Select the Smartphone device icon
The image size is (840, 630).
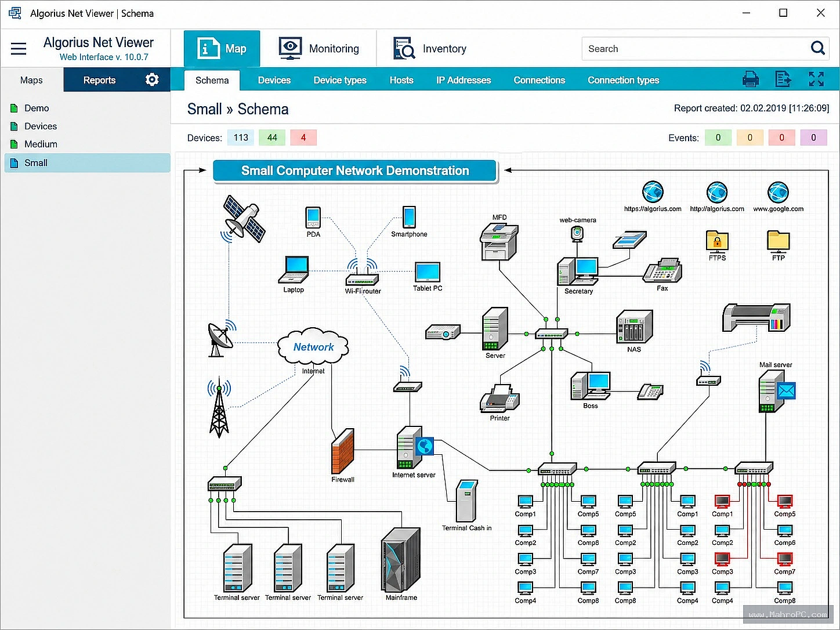pyautogui.click(x=409, y=218)
